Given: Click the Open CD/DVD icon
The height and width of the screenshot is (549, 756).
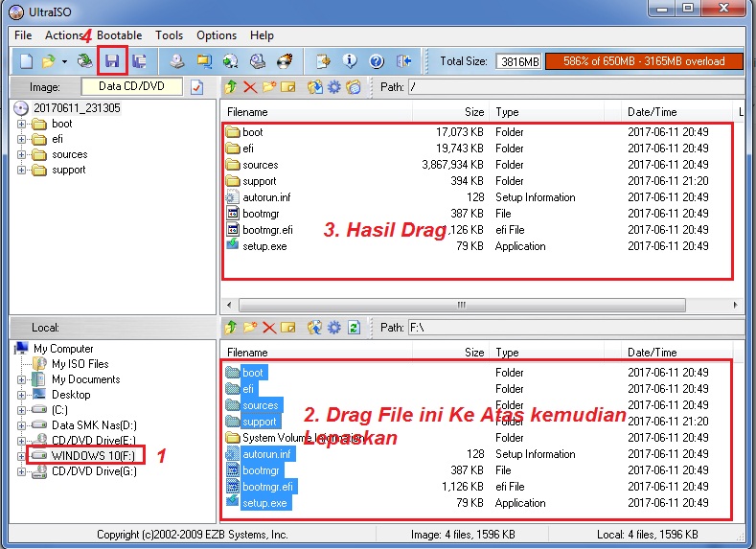Looking at the screenshot, I should tap(85, 60).
